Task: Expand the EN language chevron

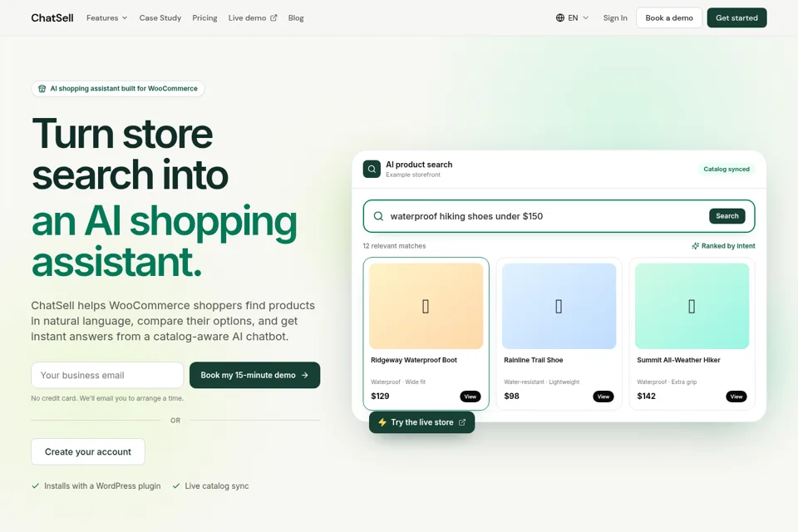Action: (x=585, y=17)
